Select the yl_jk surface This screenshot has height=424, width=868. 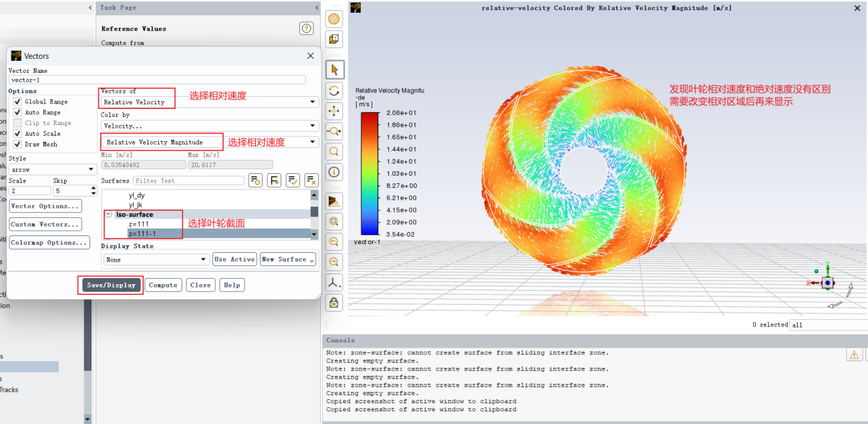[136, 205]
